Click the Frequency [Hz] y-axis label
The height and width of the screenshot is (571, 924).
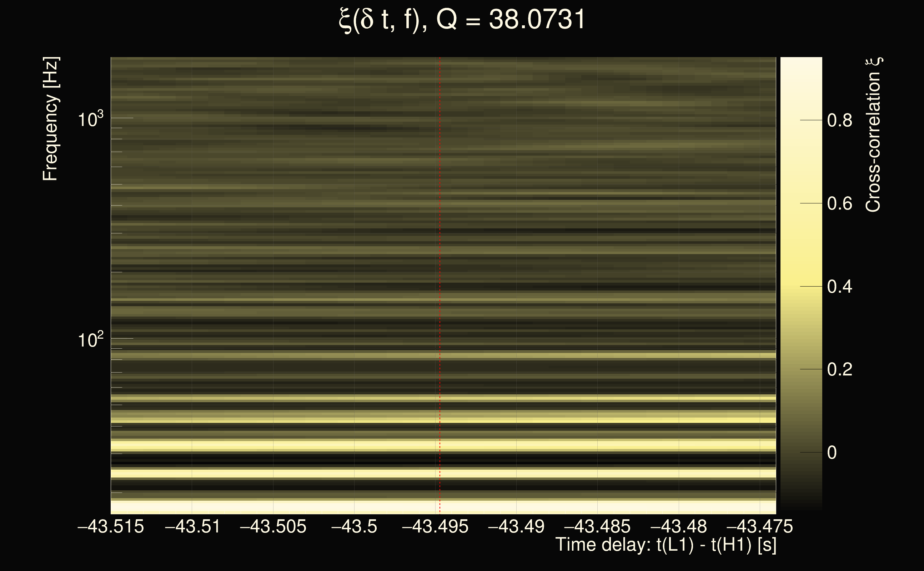pyautogui.click(x=50, y=119)
